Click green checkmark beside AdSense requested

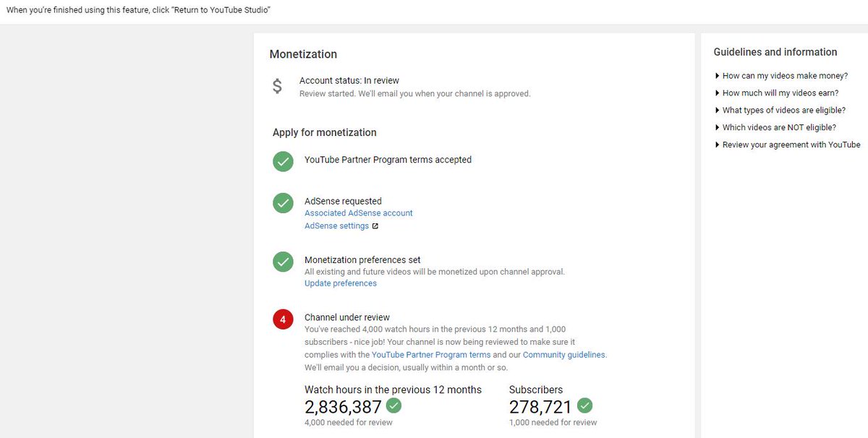(x=283, y=203)
